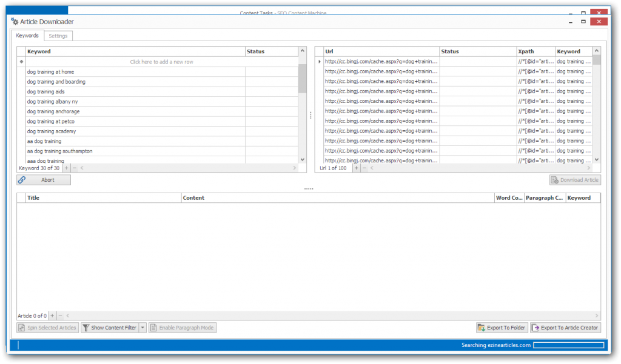Switch to the Settings tab
Screen dimensions: 621x364
58,36
